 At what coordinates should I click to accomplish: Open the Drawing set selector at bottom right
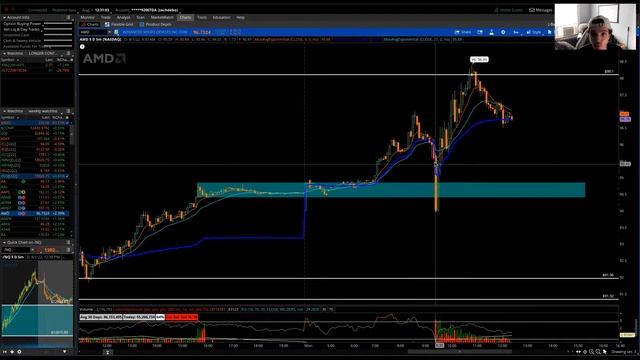623,351
